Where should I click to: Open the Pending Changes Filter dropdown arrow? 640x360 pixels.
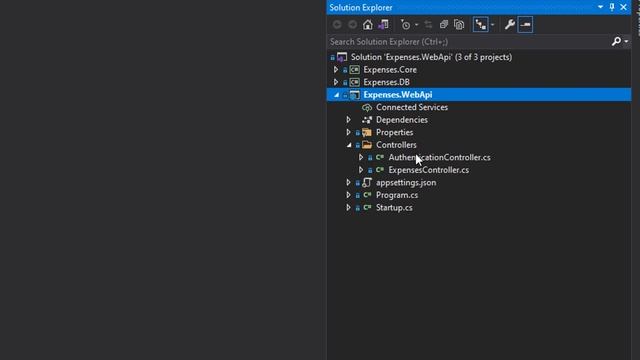(416, 25)
